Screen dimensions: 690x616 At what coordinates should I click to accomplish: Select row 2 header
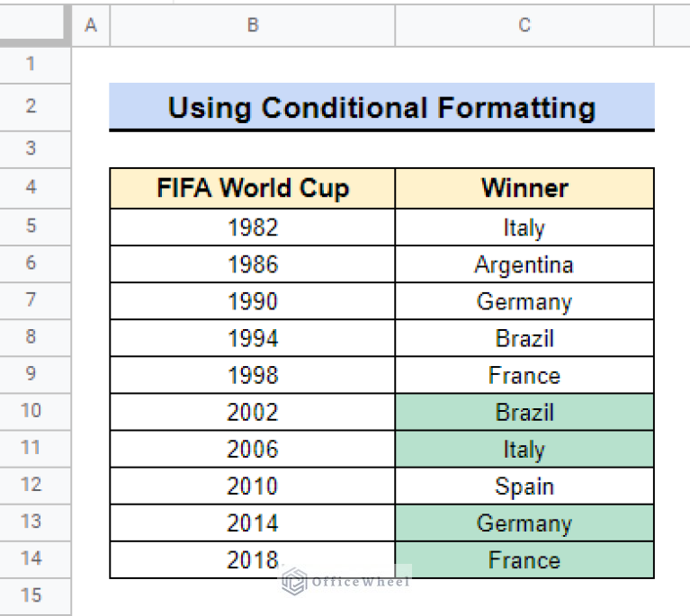pos(31,106)
